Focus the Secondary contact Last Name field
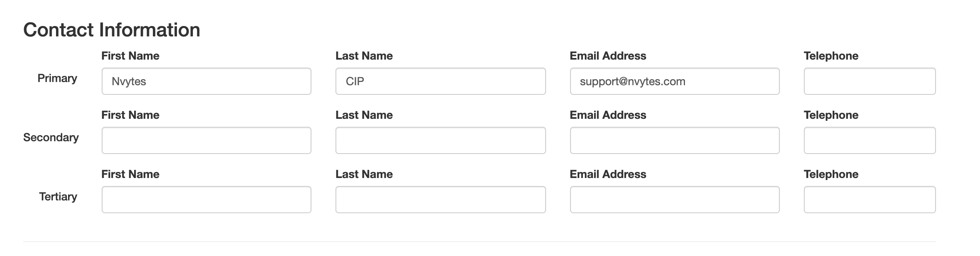This screenshot has width=980, height=256. 440,140
